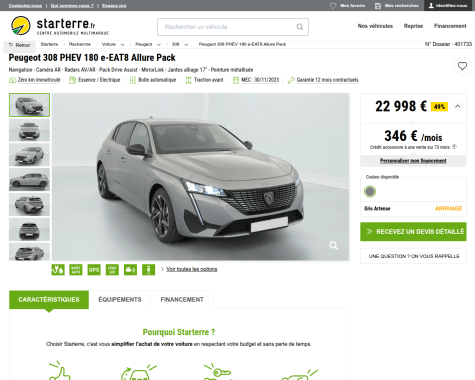Screen dimensions: 475x380
Task: Click the Garantie 12 mois contractuels link
Action: (327, 80)
